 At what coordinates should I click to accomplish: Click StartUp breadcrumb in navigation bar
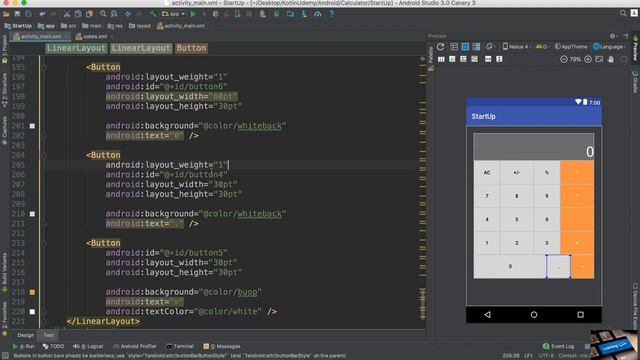(18, 26)
